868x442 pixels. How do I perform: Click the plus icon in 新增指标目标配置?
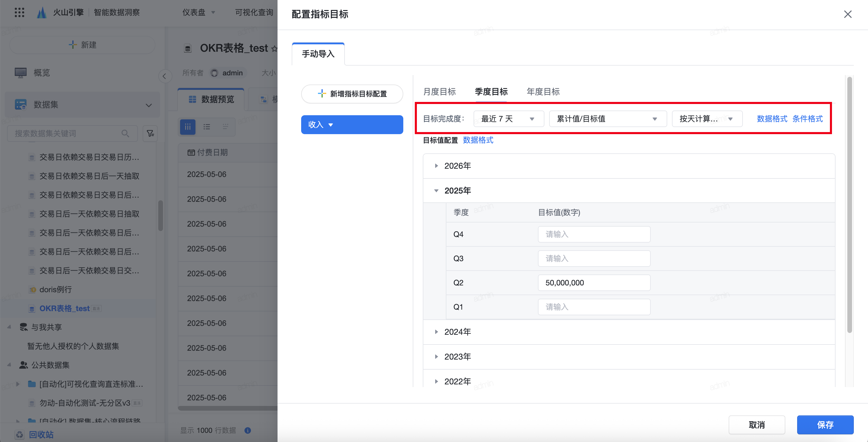click(322, 93)
